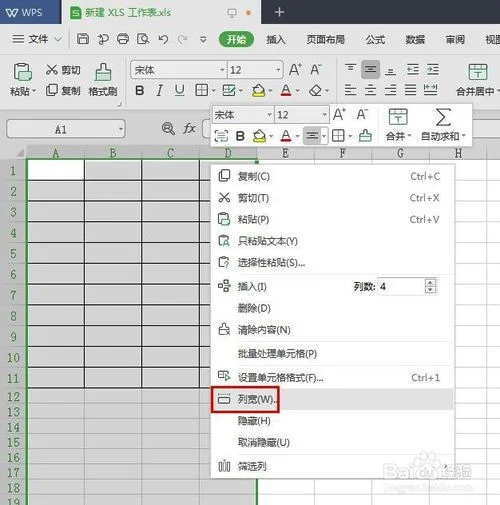Viewport: 500px width, 505px height.
Task: Open the 公式 Formulas tab
Action: pyautogui.click(x=375, y=40)
